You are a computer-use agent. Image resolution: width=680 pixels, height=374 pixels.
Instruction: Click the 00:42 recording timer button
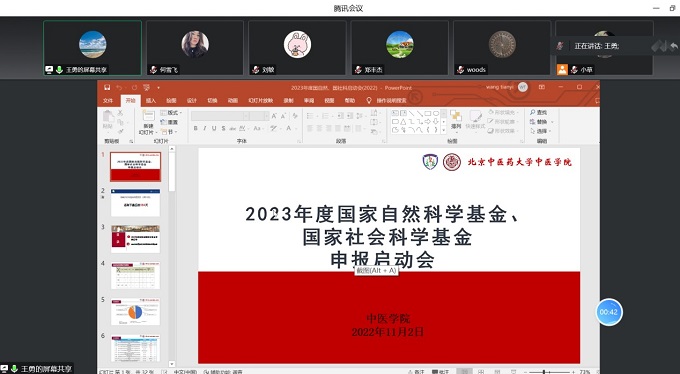point(609,312)
